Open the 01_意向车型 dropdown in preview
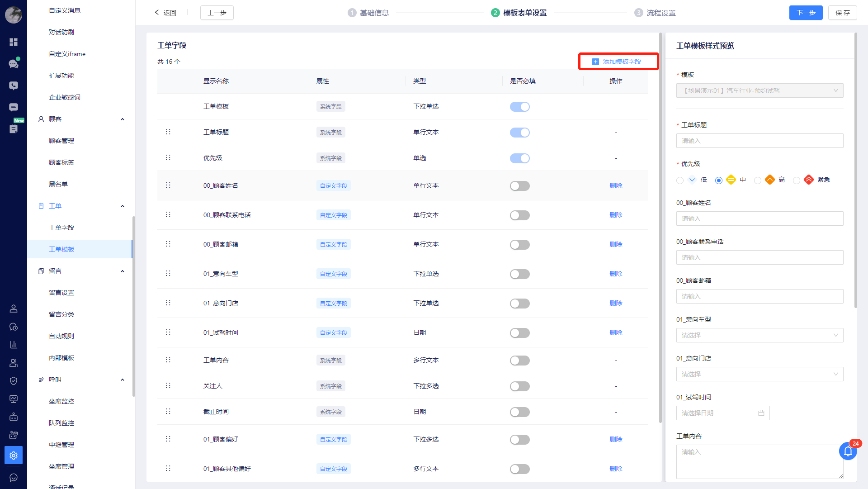 coord(760,335)
